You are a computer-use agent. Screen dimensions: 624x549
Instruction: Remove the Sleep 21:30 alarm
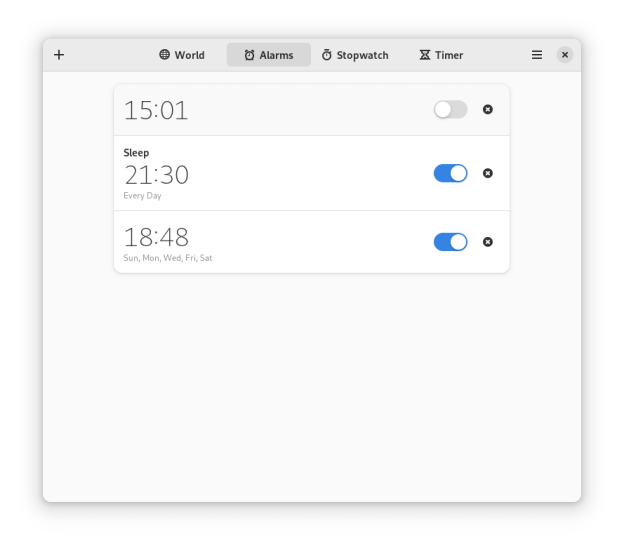[x=488, y=173]
